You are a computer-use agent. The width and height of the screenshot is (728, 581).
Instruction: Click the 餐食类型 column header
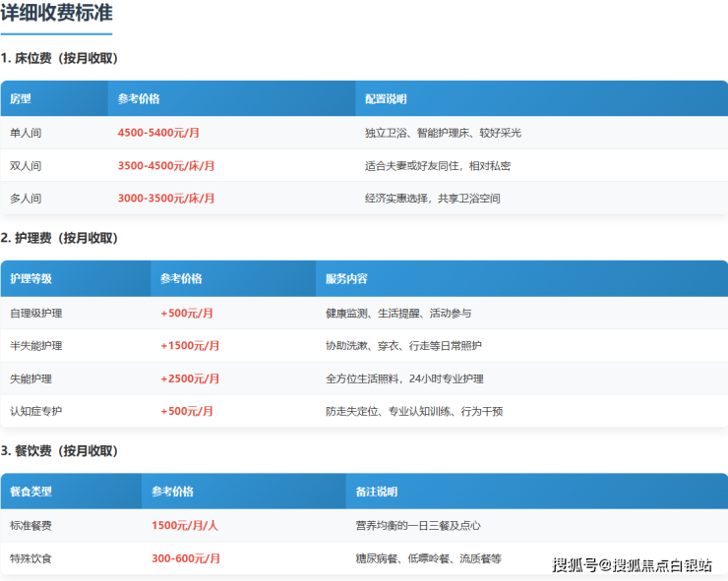coord(30,492)
